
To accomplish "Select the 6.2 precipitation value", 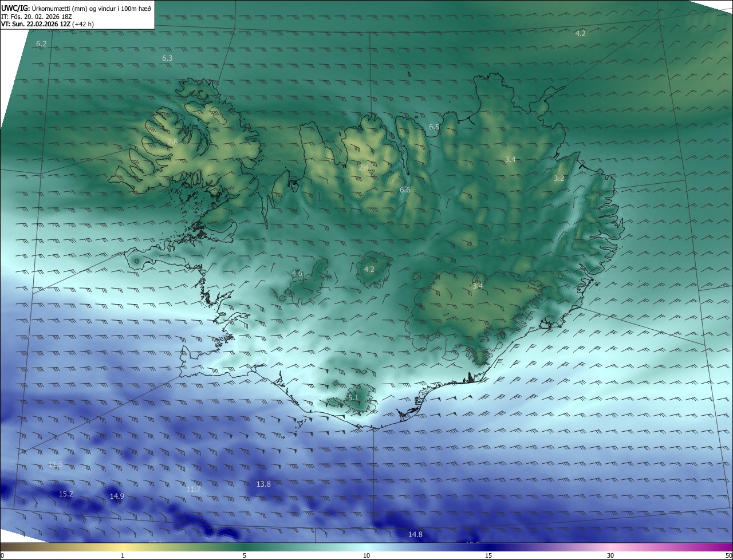I will (41, 44).
